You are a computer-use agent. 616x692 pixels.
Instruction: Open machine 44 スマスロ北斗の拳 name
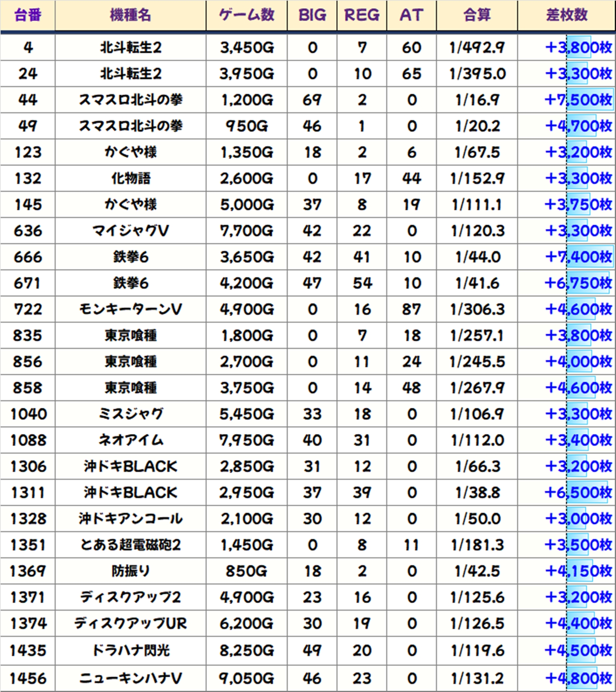tap(130, 100)
